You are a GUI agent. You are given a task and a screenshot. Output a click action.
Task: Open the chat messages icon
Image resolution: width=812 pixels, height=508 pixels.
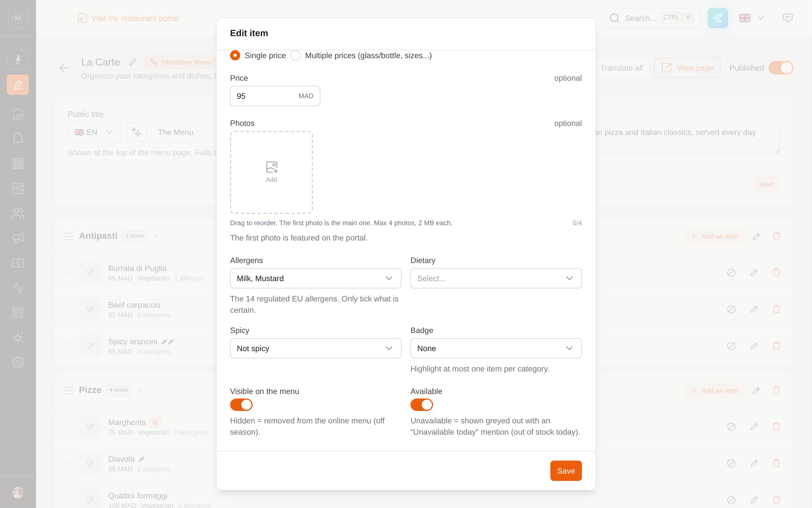787,18
